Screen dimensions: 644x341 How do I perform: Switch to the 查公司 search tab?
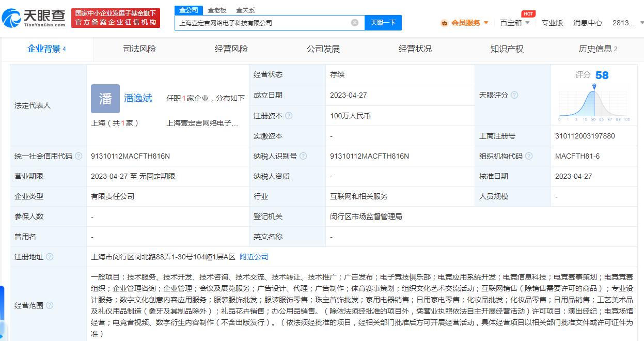(x=188, y=10)
